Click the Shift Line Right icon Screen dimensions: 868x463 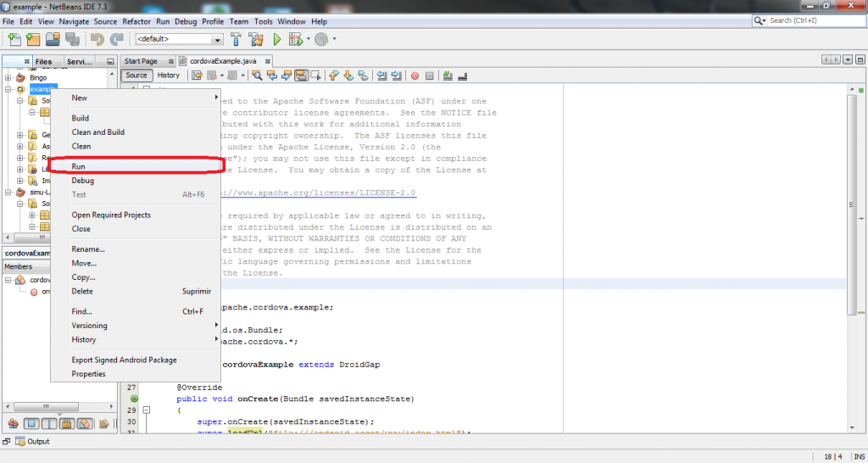(397, 75)
